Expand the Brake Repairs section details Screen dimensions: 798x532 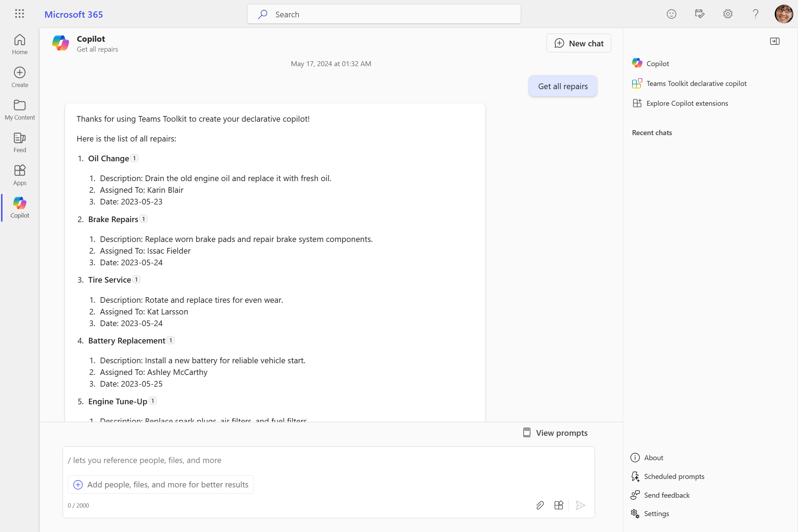tap(144, 219)
